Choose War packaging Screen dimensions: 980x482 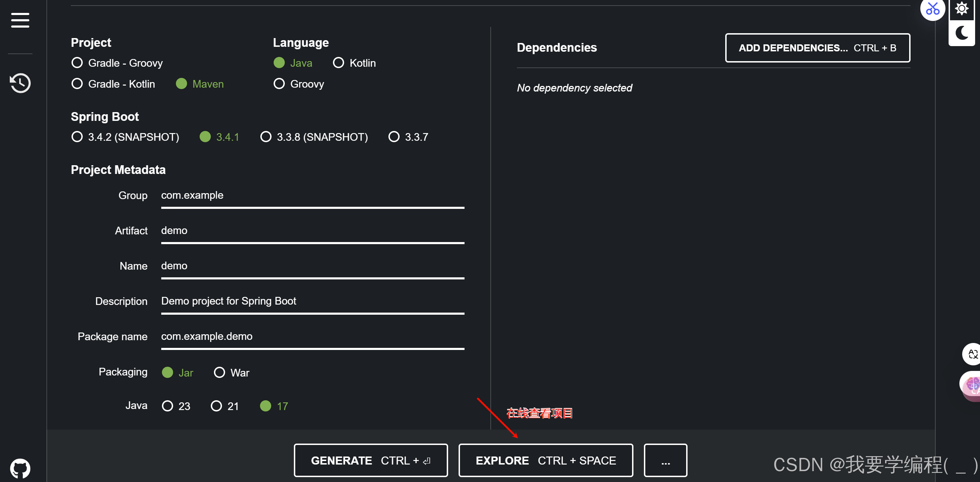point(232,372)
